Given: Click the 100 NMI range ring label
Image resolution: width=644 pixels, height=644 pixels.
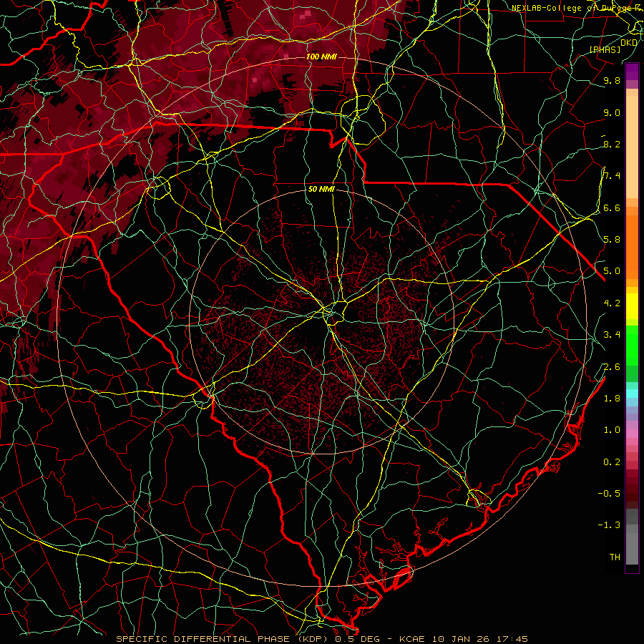Looking at the screenshot, I should (x=321, y=57).
